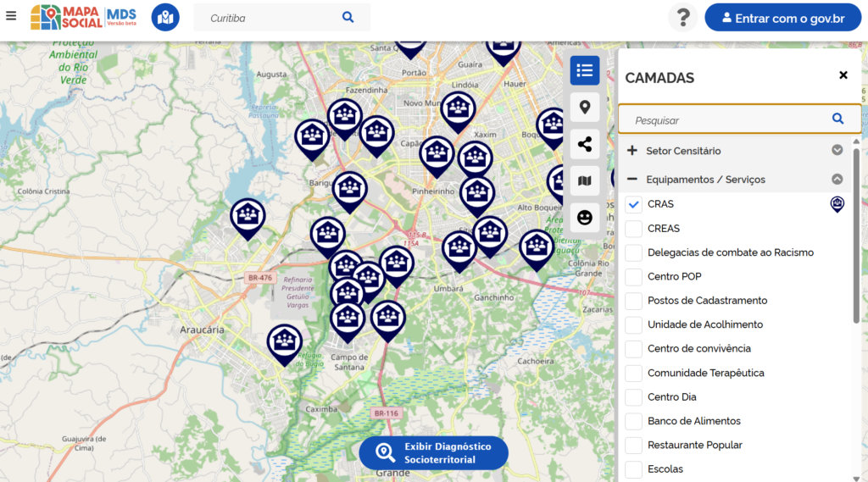
Task: Click the Equipamentos / Serviços up chevron
Action: click(x=837, y=179)
